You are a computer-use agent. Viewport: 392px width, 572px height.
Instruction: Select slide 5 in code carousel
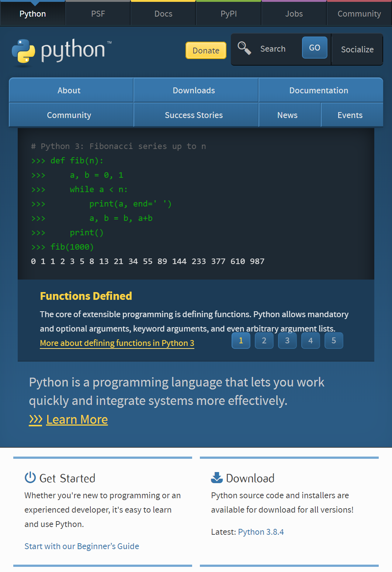click(334, 340)
